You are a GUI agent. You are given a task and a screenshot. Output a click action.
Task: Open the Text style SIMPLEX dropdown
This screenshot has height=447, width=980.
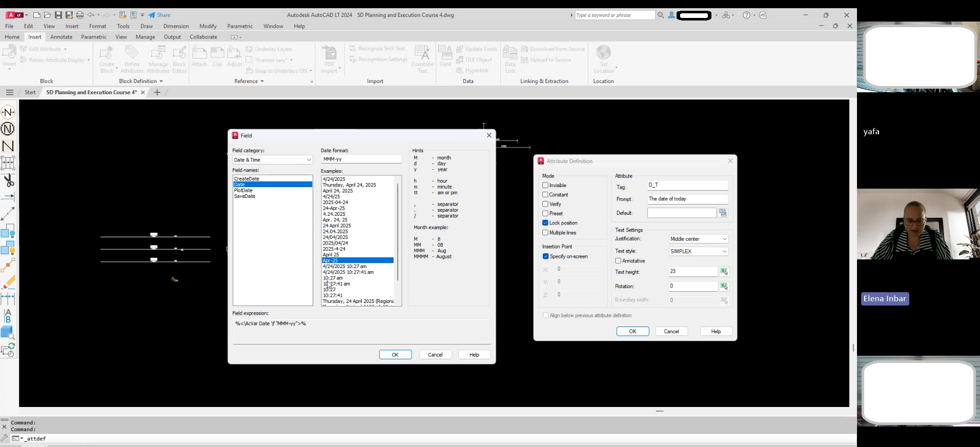point(698,251)
